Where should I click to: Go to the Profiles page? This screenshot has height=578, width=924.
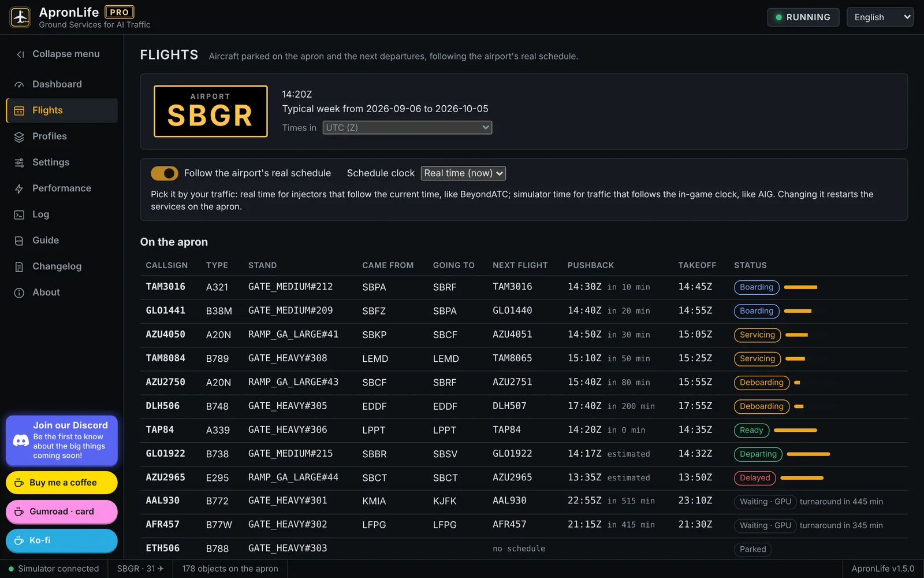tap(62, 136)
